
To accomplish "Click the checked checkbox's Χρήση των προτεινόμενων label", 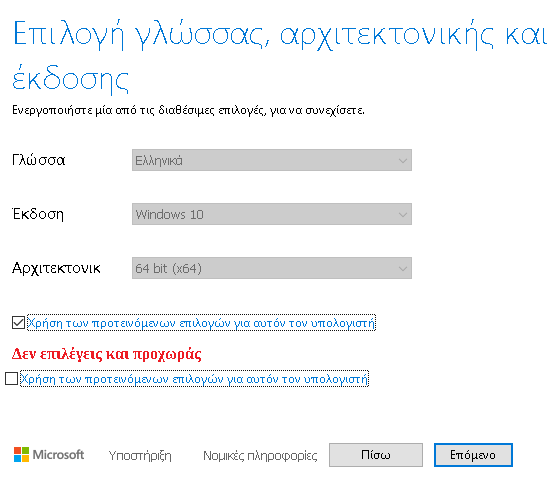I will coord(201,323).
